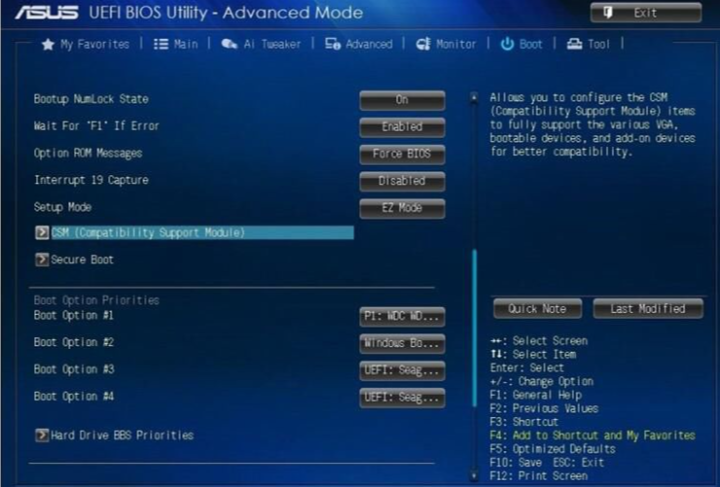This screenshot has width=720, height=487.
Task: Click the Tool tab icon
Action: [x=574, y=45]
